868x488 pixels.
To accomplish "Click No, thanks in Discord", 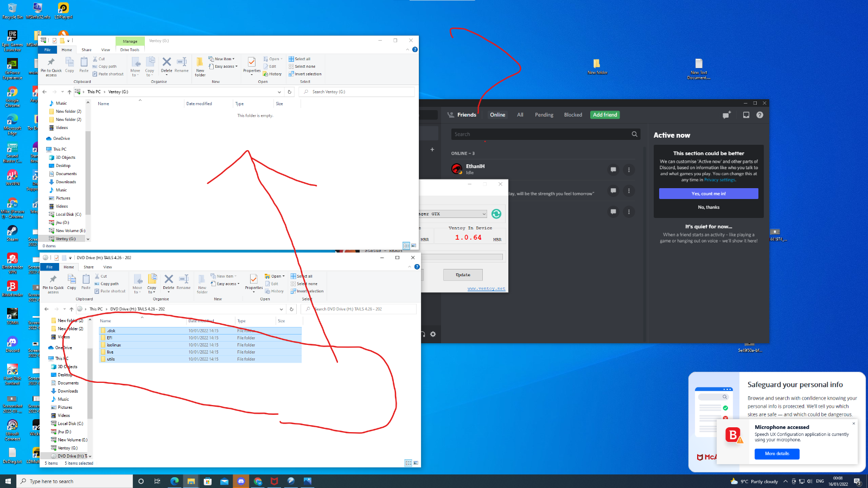I will (x=709, y=207).
